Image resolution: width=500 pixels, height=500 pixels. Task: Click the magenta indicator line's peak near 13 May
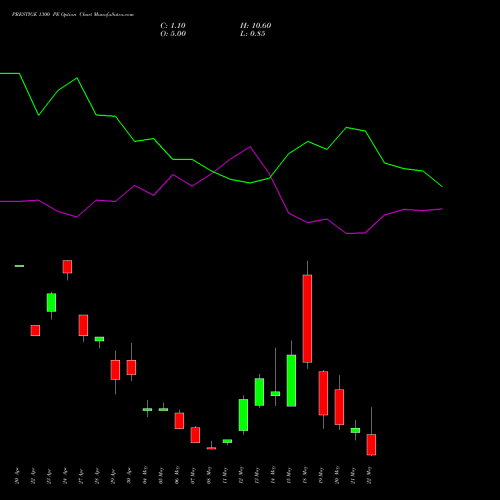250,147
